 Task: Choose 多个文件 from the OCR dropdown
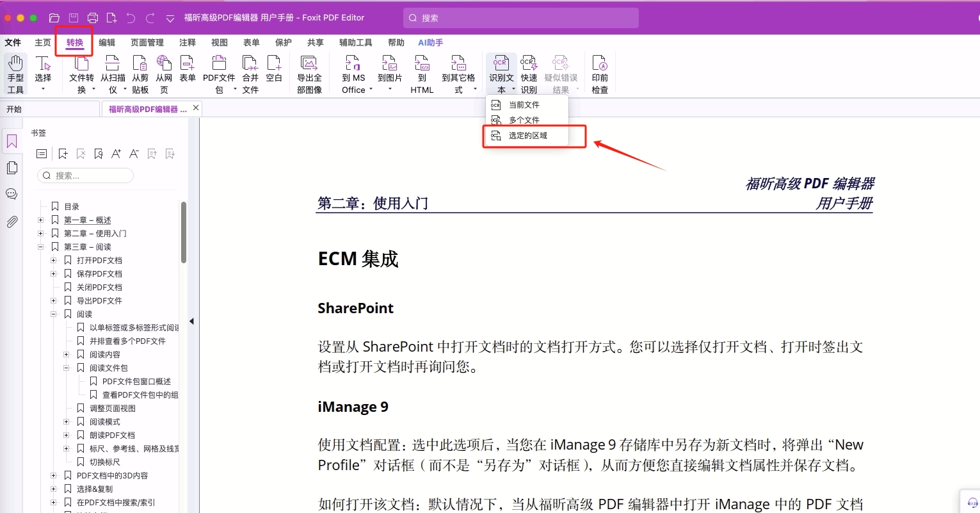pyautogui.click(x=527, y=120)
